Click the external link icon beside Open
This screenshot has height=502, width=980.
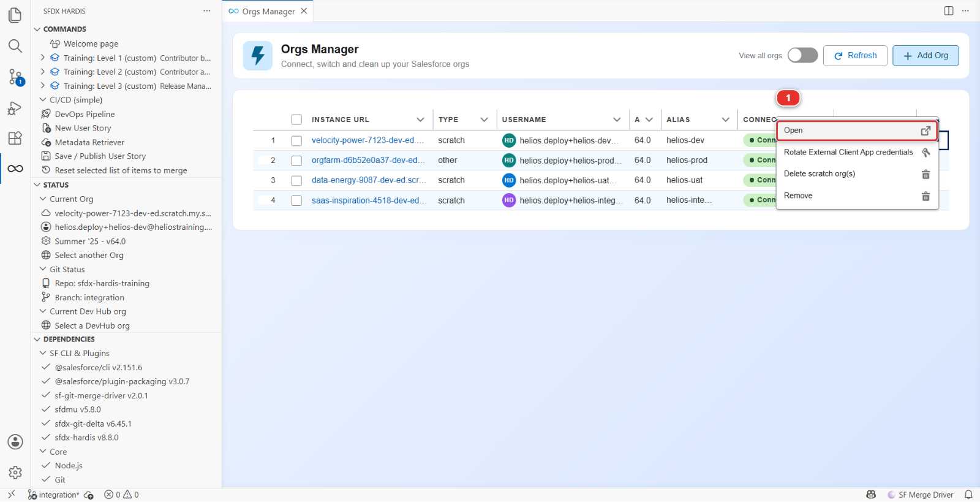click(926, 131)
